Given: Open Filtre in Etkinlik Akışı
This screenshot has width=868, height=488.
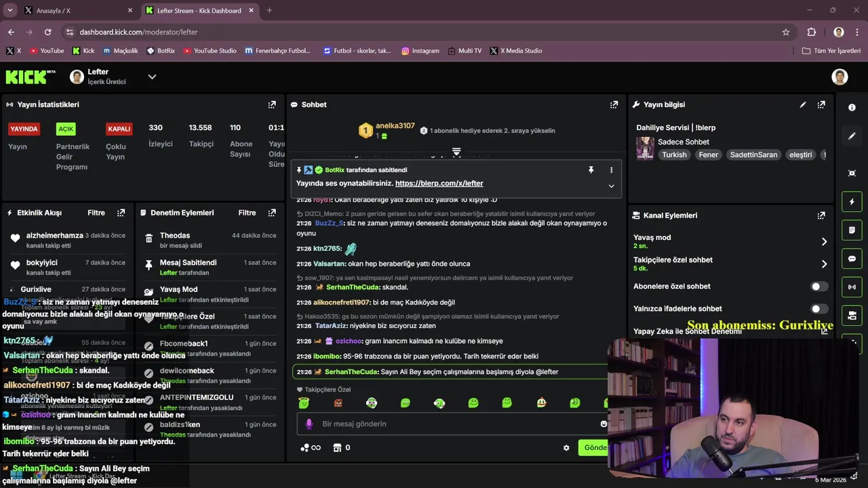Looking at the screenshot, I should tap(96, 213).
